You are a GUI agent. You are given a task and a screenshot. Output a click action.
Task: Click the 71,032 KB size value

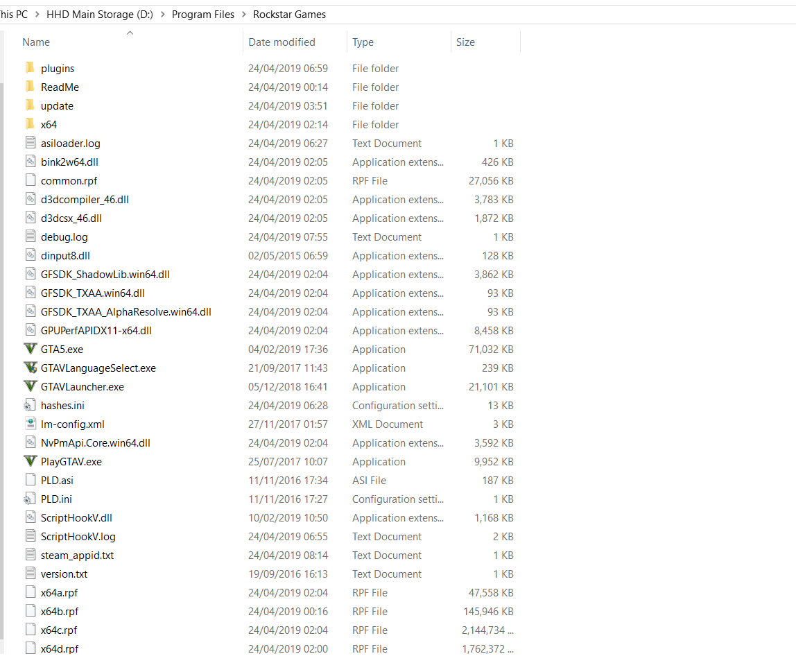pos(491,350)
